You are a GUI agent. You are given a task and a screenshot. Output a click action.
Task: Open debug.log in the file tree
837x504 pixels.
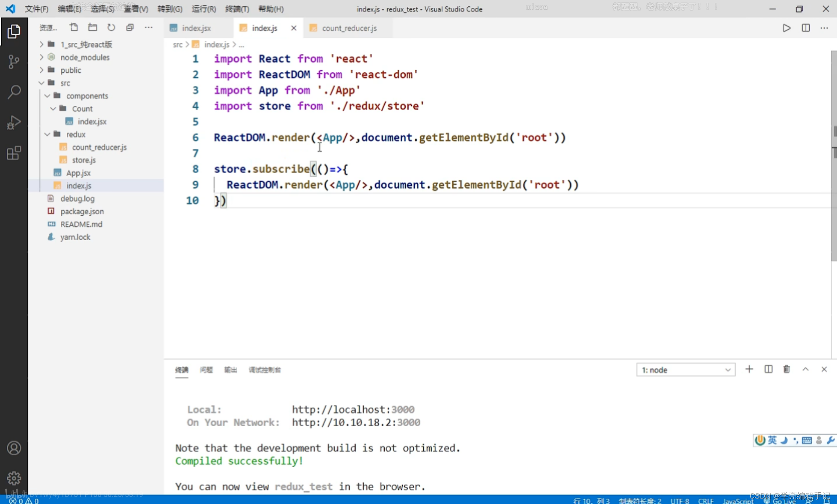[96, 199]
